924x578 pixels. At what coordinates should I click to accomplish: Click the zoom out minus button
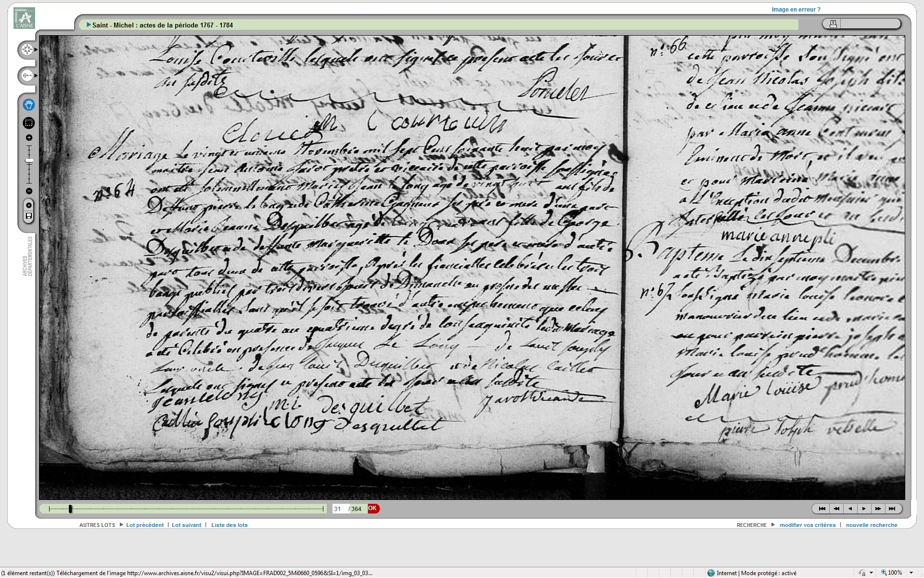click(x=29, y=191)
